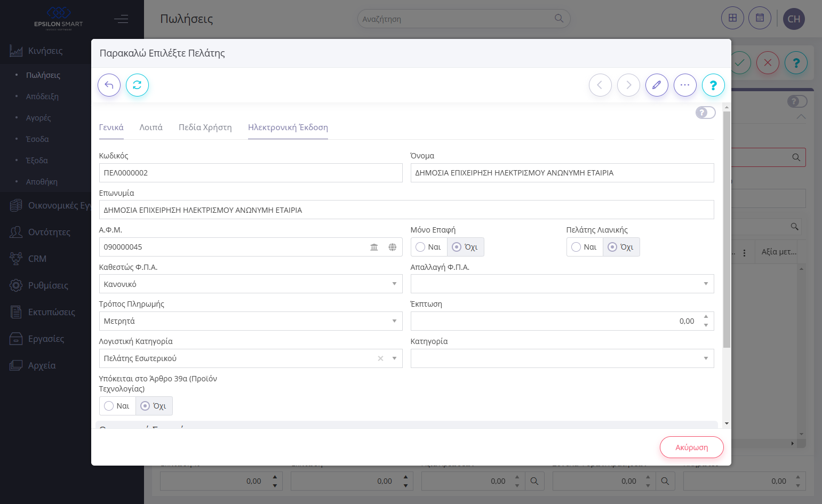
Task: Click the Ακύρωση button
Action: click(692, 447)
